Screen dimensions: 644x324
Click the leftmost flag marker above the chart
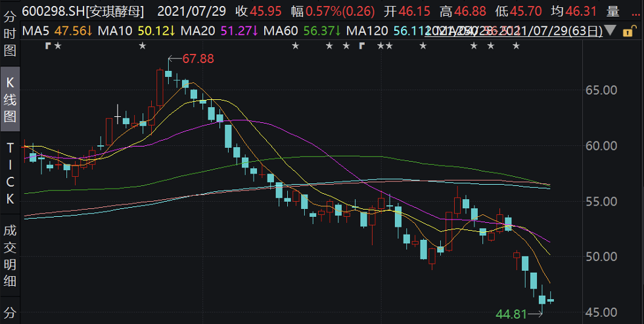(x=47, y=45)
